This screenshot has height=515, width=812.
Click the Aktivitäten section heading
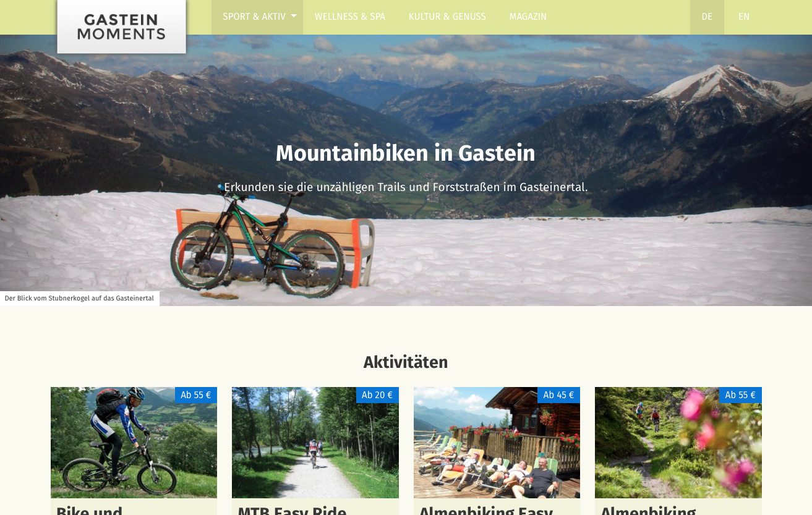pyautogui.click(x=406, y=362)
